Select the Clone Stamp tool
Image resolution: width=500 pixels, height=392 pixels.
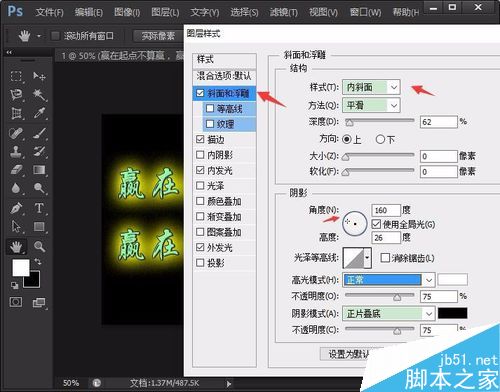(x=16, y=152)
